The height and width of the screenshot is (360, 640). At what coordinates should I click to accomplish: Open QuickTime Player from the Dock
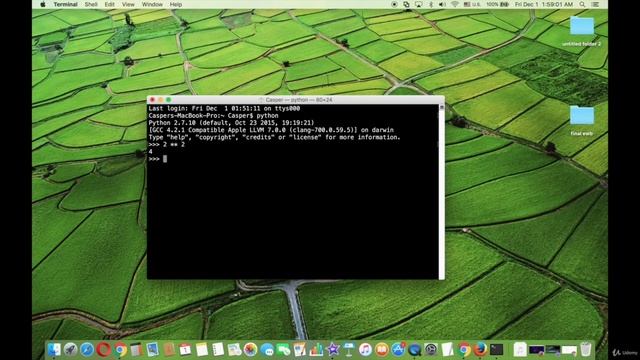click(414, 349)
